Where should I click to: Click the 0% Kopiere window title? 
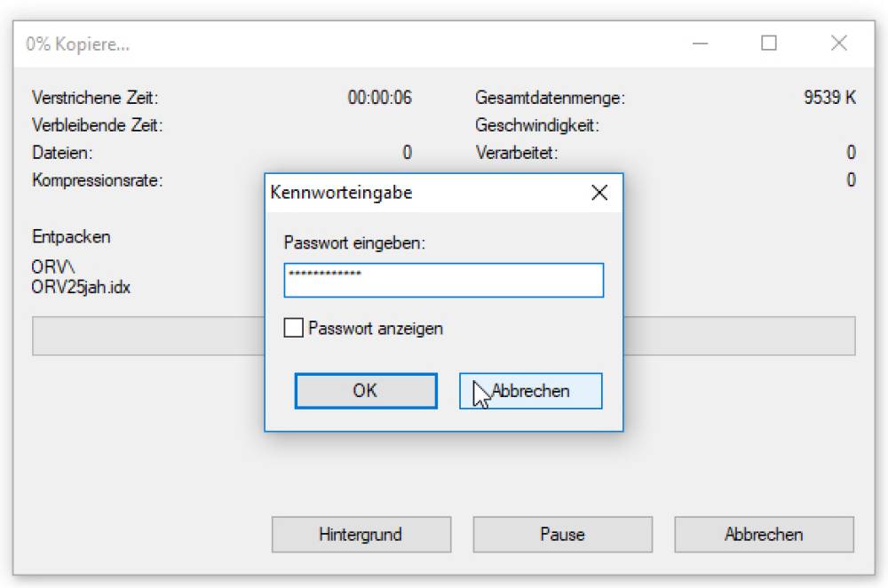tap(78, 44)
